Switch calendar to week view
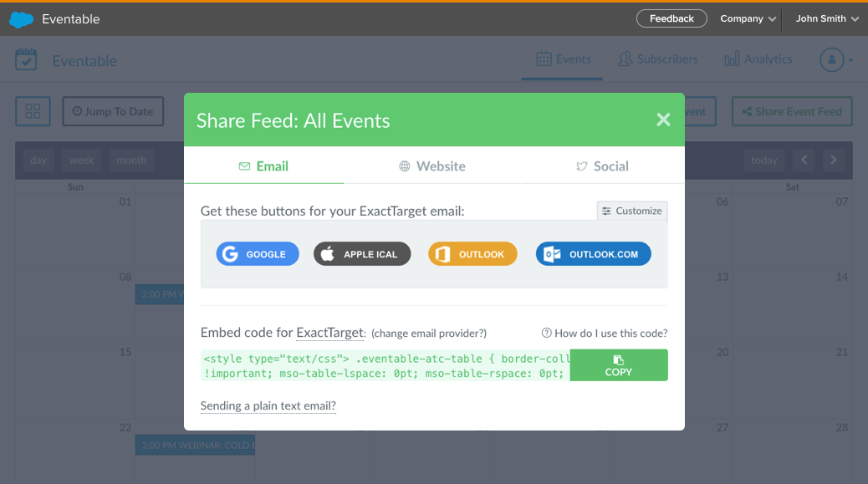Viewport: 868px width, 484px height. tap(81, 160)
